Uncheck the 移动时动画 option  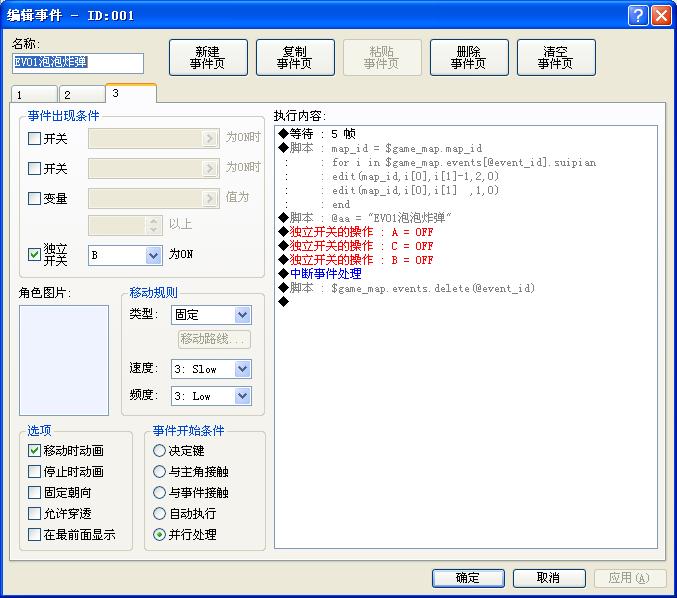click(34, 451)
